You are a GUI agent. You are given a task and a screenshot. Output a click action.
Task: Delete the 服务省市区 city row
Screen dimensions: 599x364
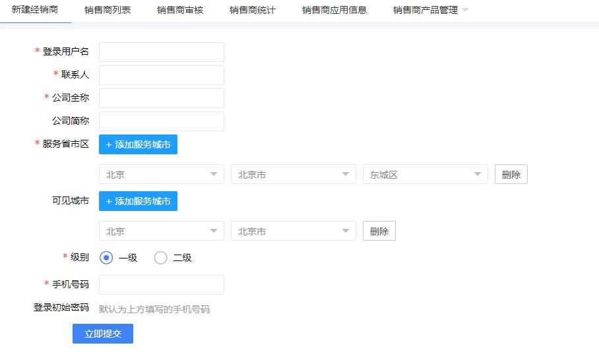511,175
